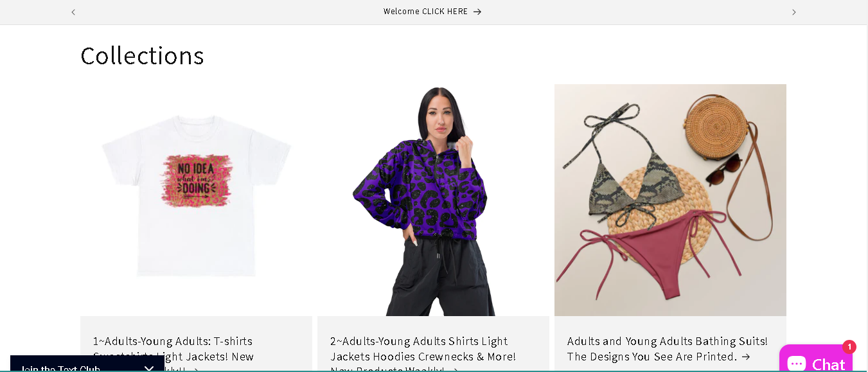This screenshot has width=868, height=372.
Task: Open the white No Idea t-shirt collection image
Action: tap(196, 200)
